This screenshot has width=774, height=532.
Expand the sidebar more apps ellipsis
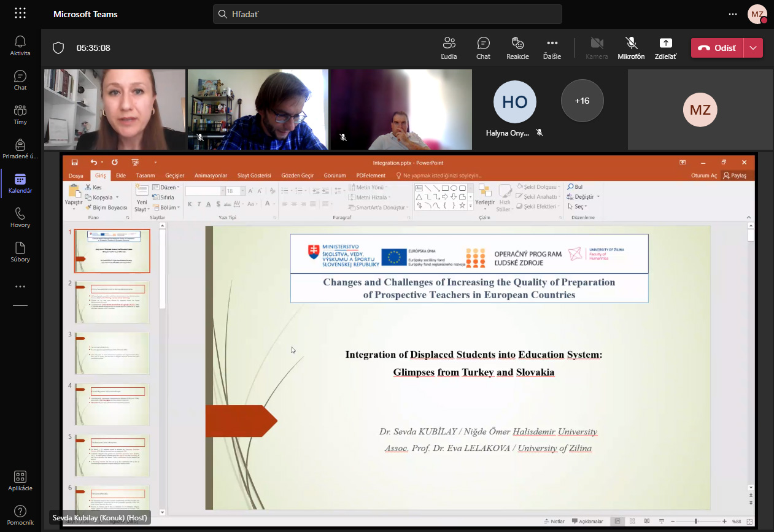coord(20,287)
